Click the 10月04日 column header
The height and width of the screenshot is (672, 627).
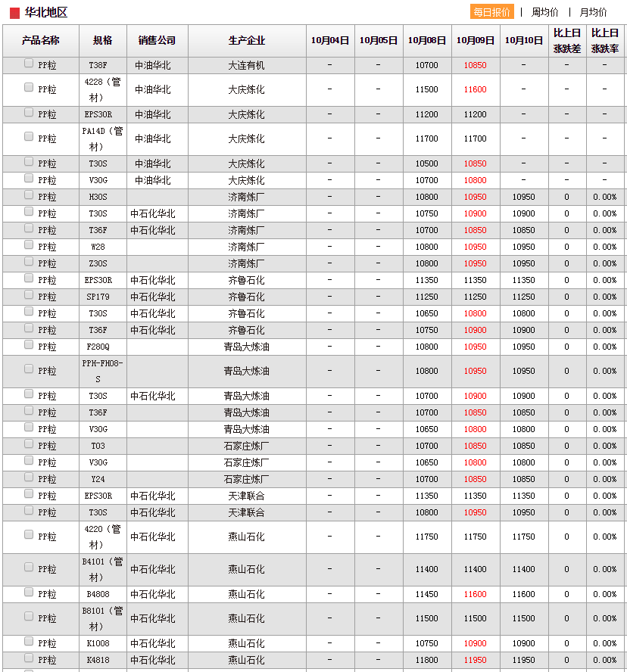click(x=330, y=41)
